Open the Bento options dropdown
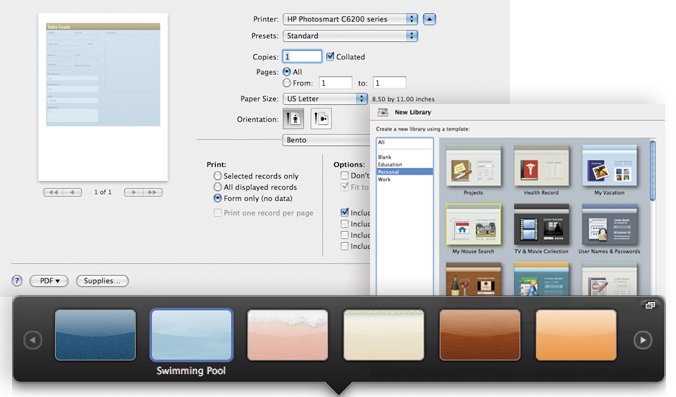 click(x=326, y=140)
